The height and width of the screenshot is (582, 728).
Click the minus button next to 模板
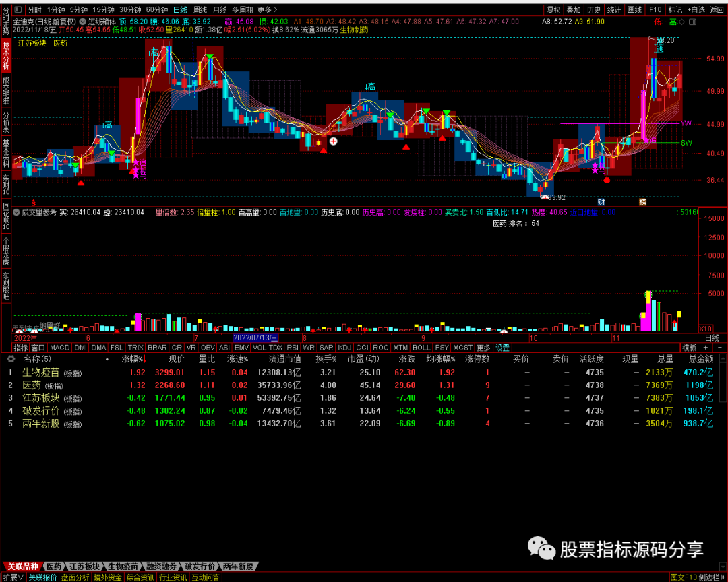coord(720,348)
